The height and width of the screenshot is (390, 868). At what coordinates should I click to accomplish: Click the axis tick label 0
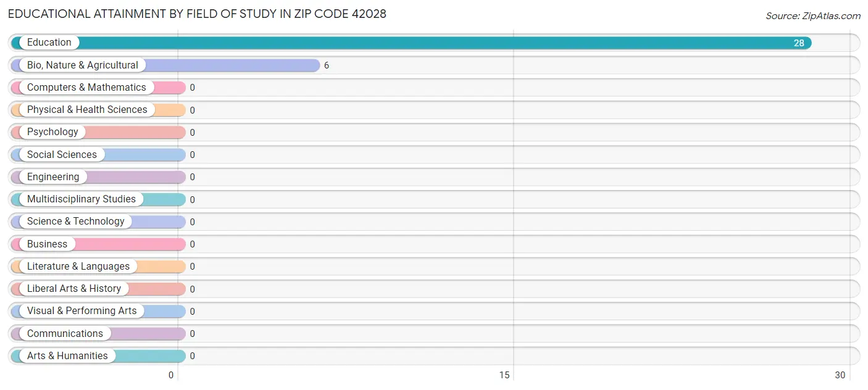point(171,375)
